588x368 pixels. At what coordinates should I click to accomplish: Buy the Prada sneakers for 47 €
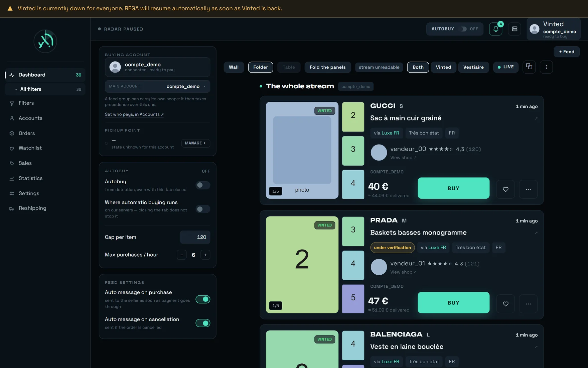click(x=453, y=303)
